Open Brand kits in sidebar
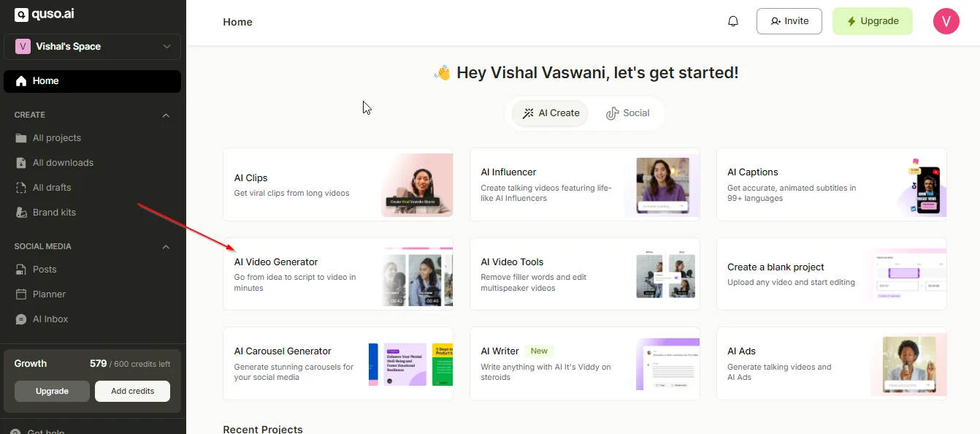 tap(92, 213)
